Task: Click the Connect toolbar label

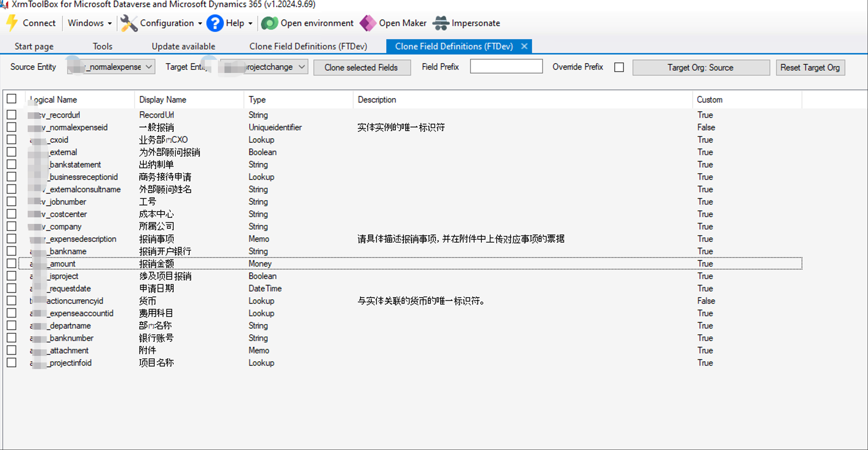Action: (x=39, y=23)
